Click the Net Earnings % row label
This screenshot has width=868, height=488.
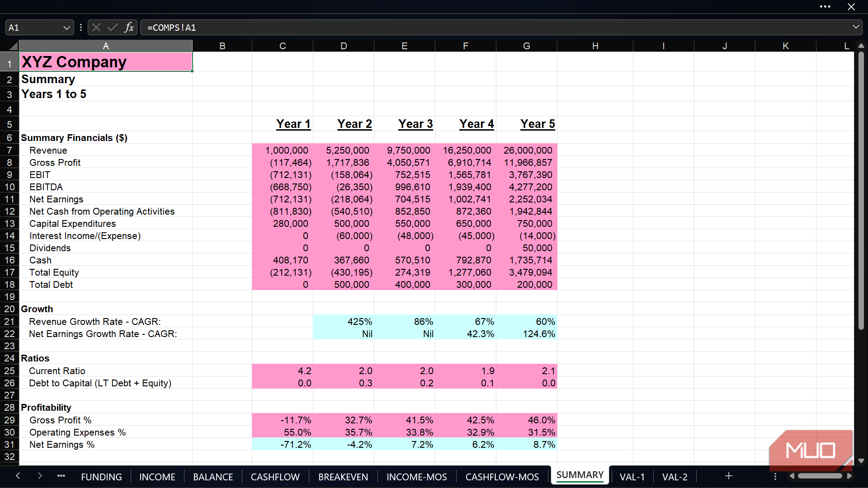click(62, 445)
